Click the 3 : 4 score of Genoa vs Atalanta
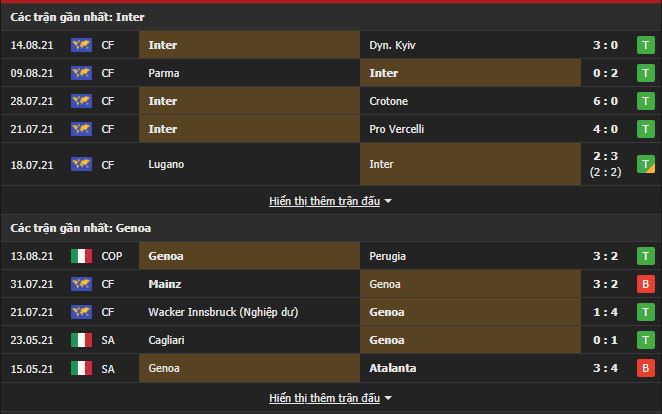This screenshot has height=414, width=662. (608, 368)
